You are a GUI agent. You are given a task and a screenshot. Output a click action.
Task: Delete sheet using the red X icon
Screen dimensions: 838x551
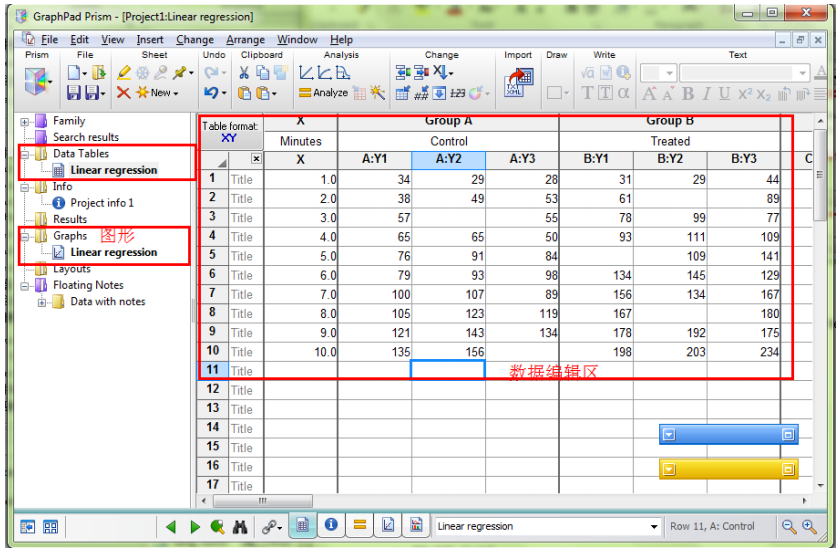[123, 93]
